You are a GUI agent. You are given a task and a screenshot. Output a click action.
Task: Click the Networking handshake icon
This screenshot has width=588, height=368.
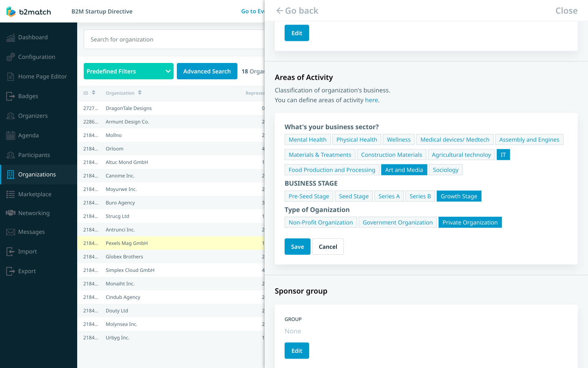tap(11, 213)
